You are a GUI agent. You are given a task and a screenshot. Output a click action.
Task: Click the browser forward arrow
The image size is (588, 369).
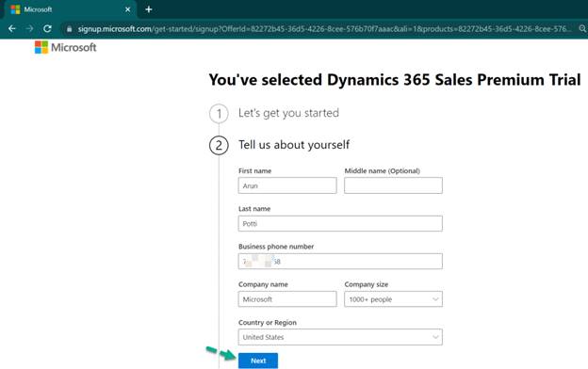[29, 28]
